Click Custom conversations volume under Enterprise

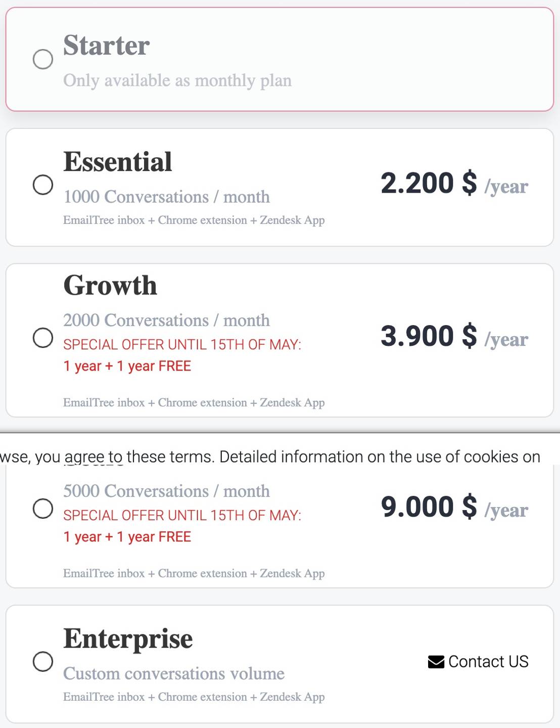[x=174, y=673]
